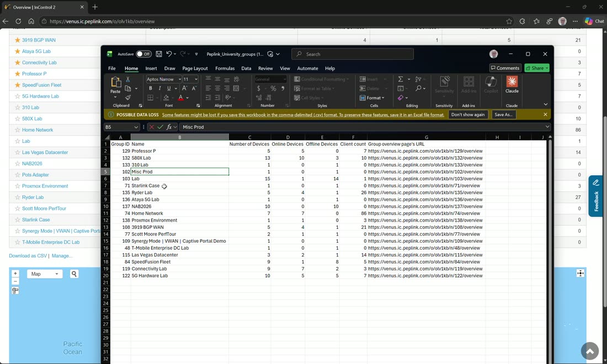Click the map zoom in plus button
Viewport: 607px width, 364px height.
tap(15, 273)
